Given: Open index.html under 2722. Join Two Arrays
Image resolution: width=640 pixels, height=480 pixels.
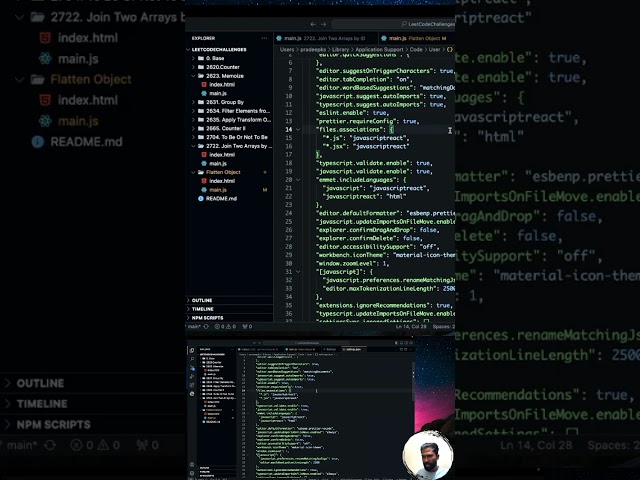Looking at the screenshot, I should pos(222,155).
